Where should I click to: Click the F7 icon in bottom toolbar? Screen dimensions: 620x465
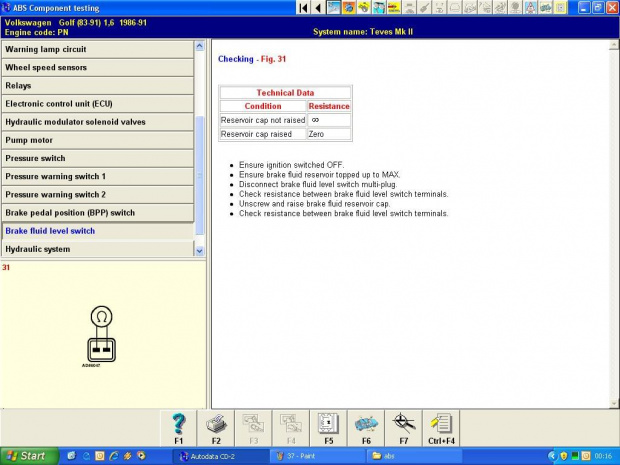404,427
